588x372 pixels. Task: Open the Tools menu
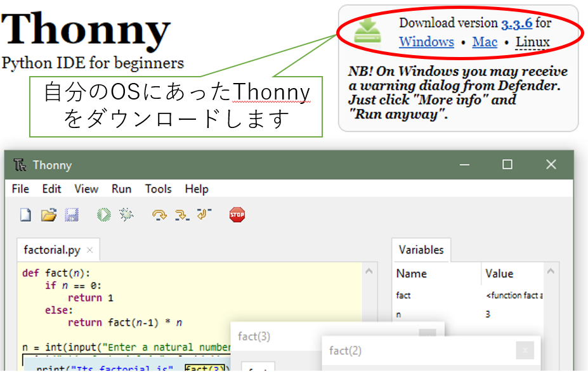(158, 189)
